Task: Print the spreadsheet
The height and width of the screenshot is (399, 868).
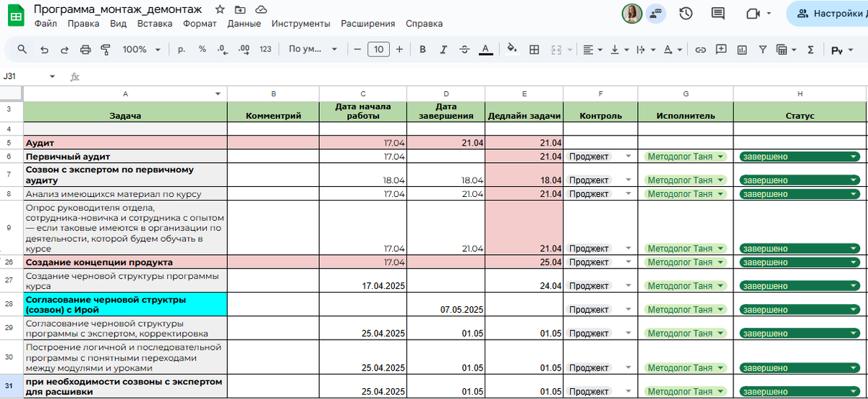Action: click(85, 49)
